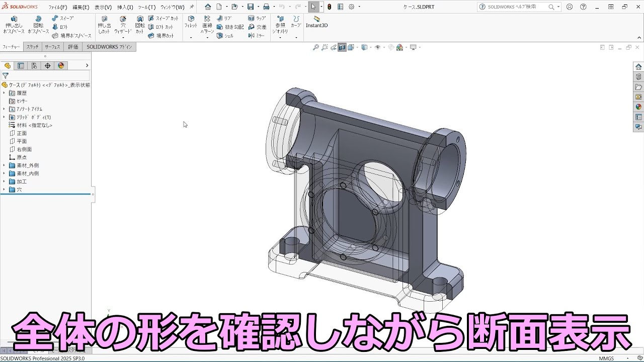Click the home icon in title toolbar

coord(208,7)
